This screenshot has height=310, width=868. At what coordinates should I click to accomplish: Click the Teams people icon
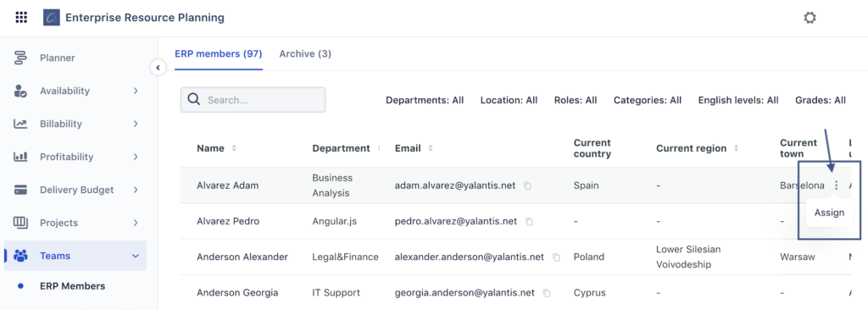pyautogui.click(x=20, y=256)
